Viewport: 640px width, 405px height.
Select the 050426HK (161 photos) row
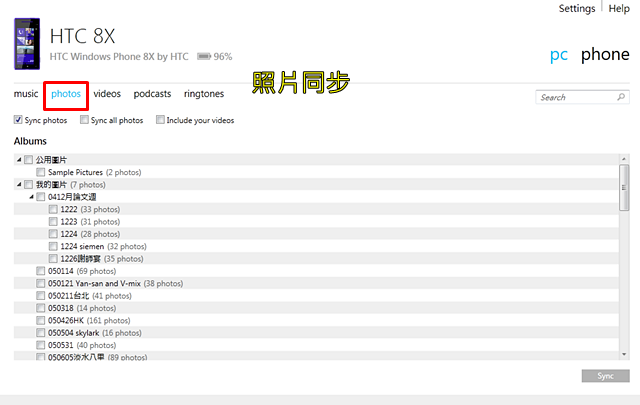[x=316, y=320]
